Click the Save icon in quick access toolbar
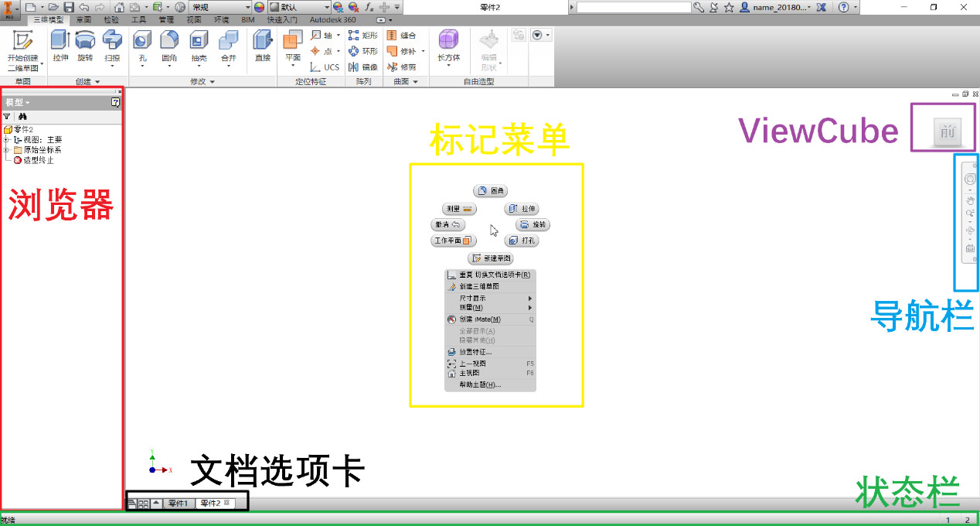980x526 pixels. (69, 7)
